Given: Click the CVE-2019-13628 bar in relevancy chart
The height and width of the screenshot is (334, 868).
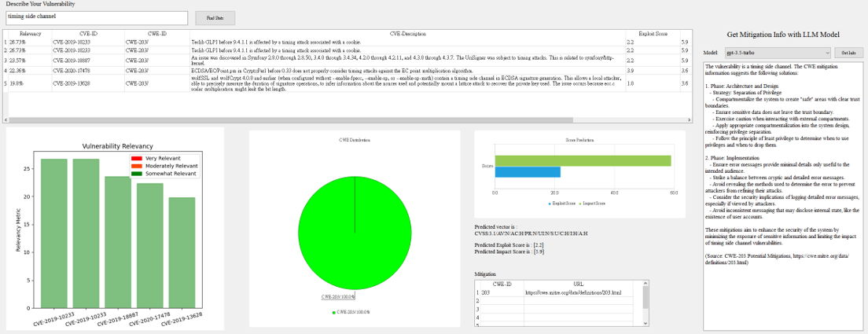Looking at the screenshot, I should [x=182, y=253].
